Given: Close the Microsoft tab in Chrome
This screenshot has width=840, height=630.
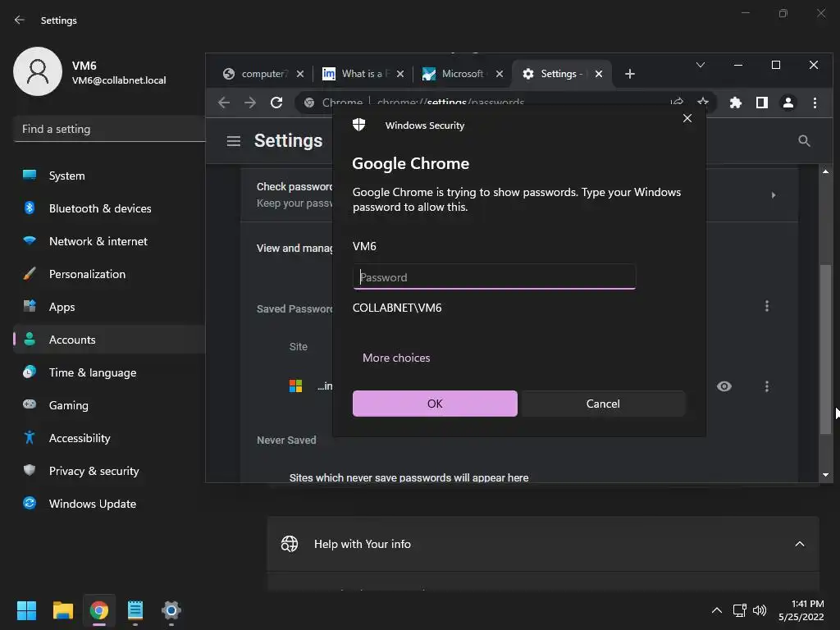Looking at the screenshot, I should (500, 74).
